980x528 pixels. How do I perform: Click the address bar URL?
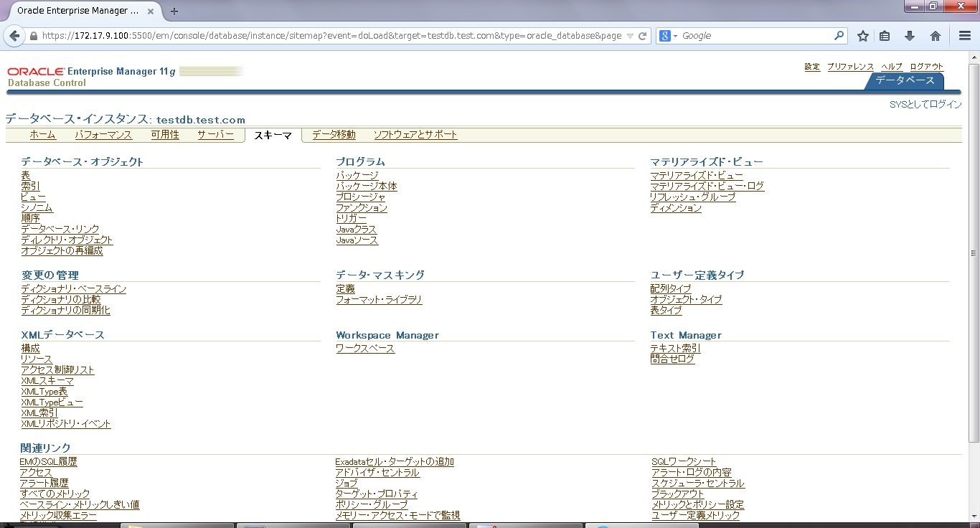click(332, 36)
